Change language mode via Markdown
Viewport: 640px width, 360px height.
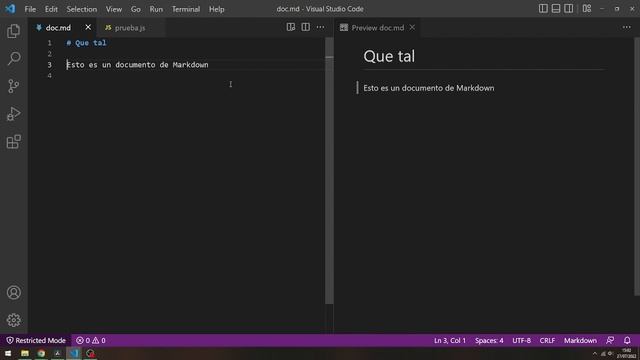(580, 340)
